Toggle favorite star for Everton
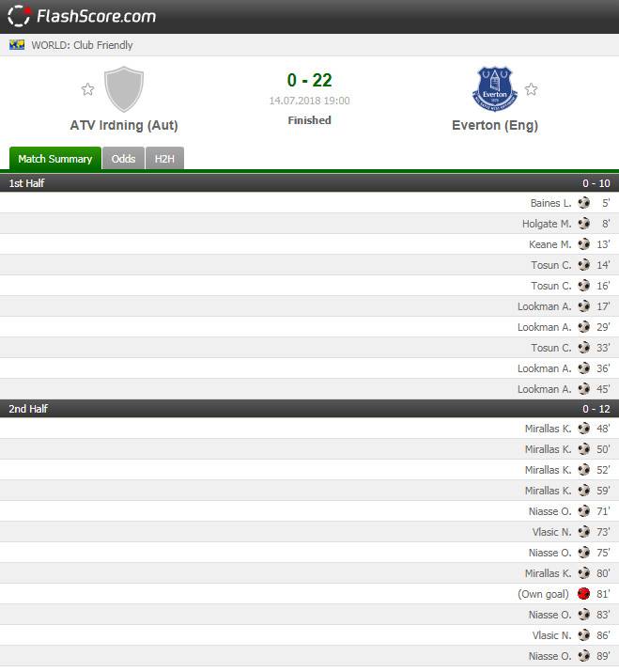The height and width of the screenshot is (672, 619). [531, 89]
